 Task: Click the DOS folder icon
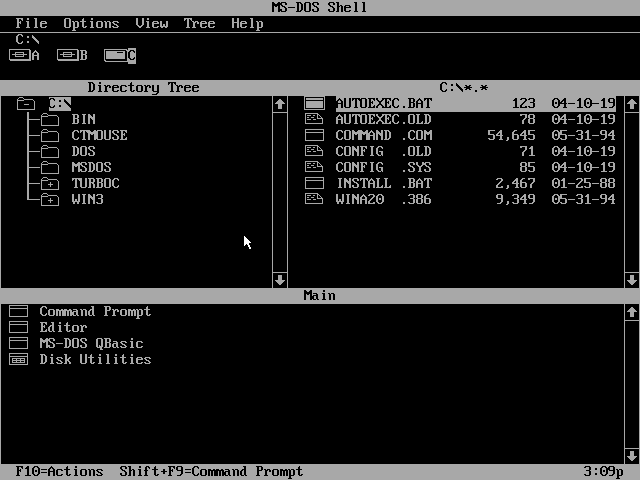tap(50, 152)
